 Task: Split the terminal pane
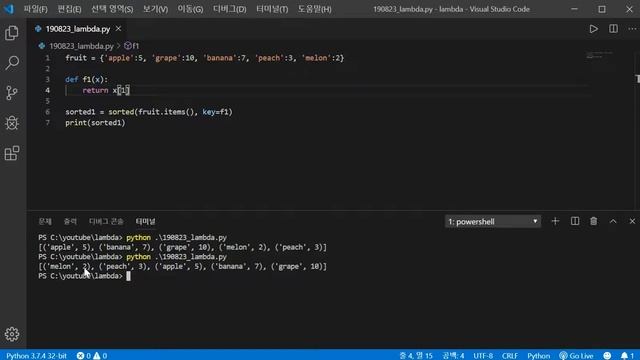point(575,221)
